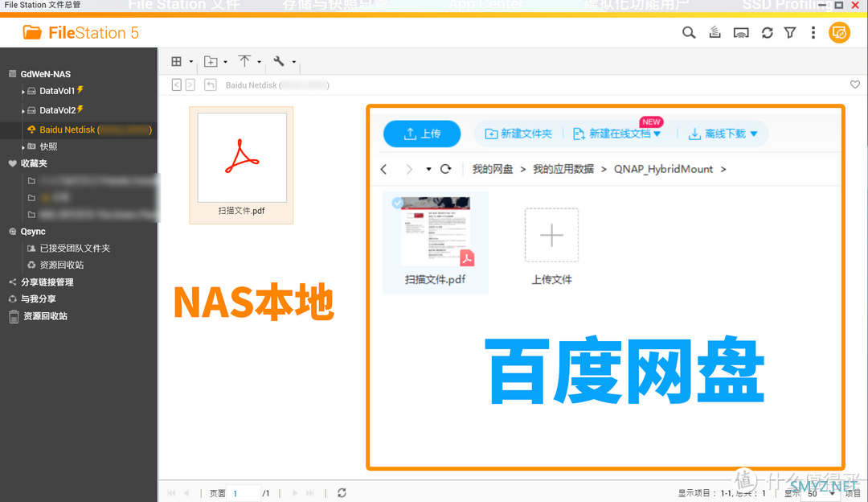
Task: Click the grid view mode icon
Action: coord(177,61)
